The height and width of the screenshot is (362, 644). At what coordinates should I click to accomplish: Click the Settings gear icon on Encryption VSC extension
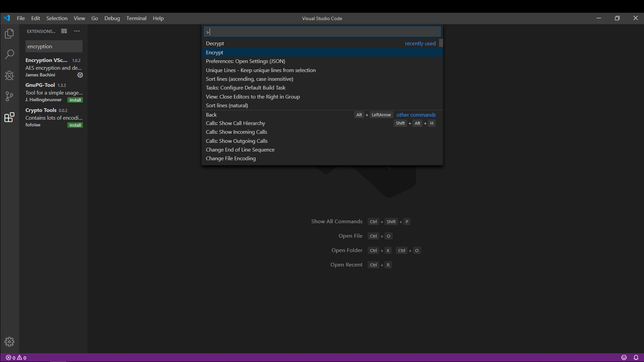click(x=79, y=75)
